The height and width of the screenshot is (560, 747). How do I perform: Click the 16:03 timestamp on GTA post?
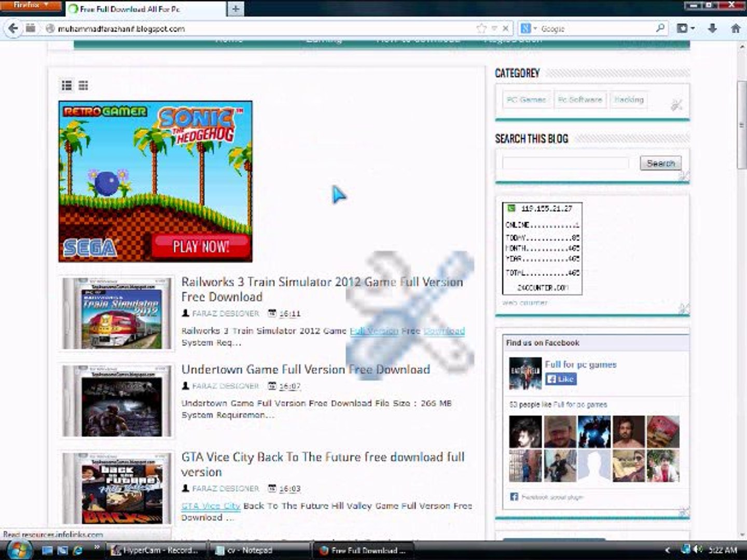pos(289,489)
